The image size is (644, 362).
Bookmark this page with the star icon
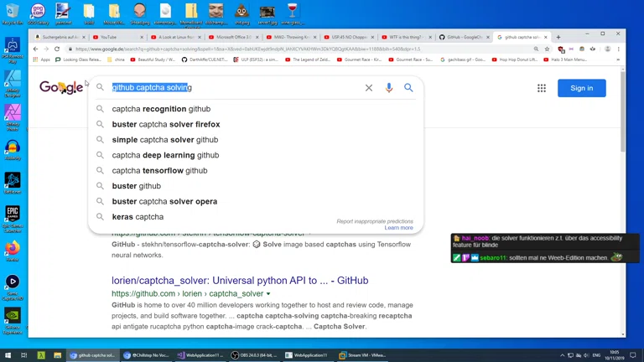(x=547, y=49)
